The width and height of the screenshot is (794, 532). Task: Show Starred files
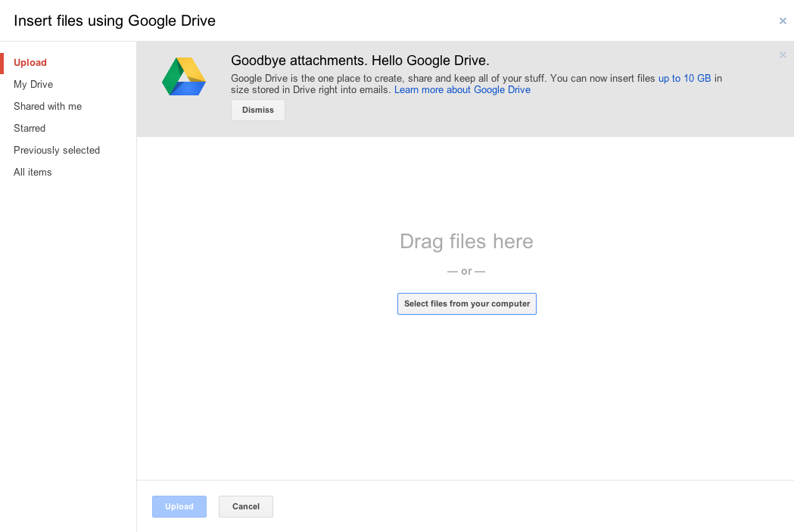coord(30,128)
